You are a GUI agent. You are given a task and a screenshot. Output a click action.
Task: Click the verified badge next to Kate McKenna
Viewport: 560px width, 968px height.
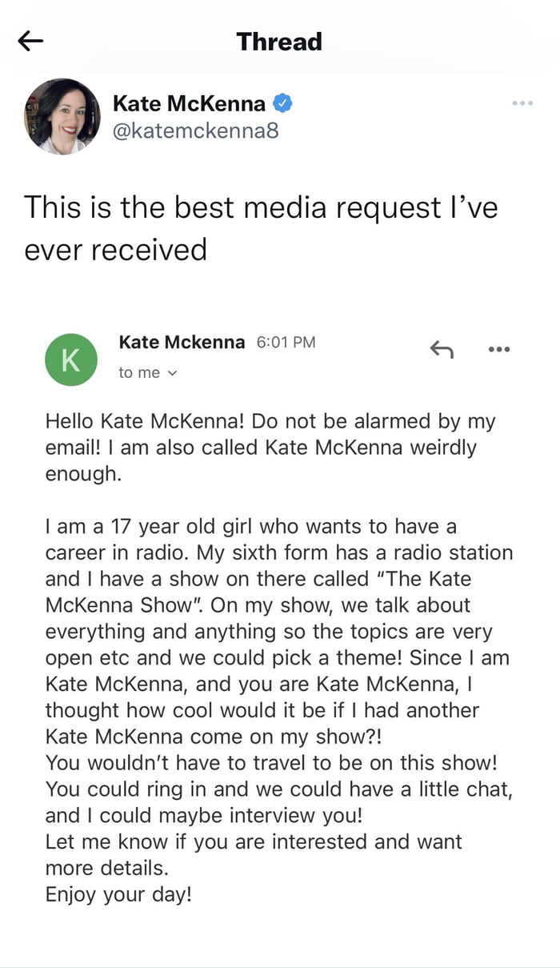[x=283, y=102]
